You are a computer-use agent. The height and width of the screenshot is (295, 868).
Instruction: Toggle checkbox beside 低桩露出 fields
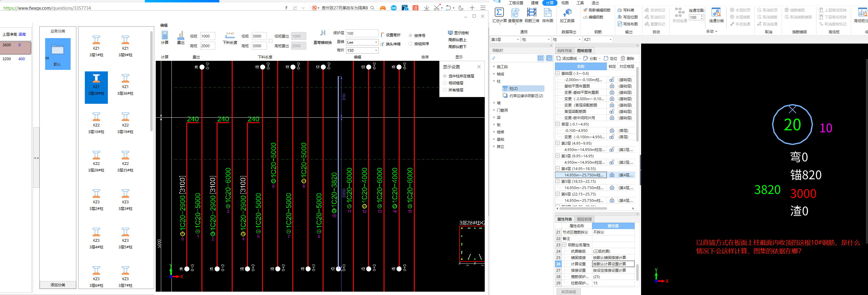(270, 41)
